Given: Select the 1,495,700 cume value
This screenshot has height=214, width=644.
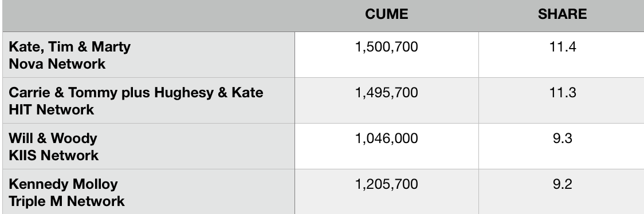Looking at the screenshot, I should [387, 93].
